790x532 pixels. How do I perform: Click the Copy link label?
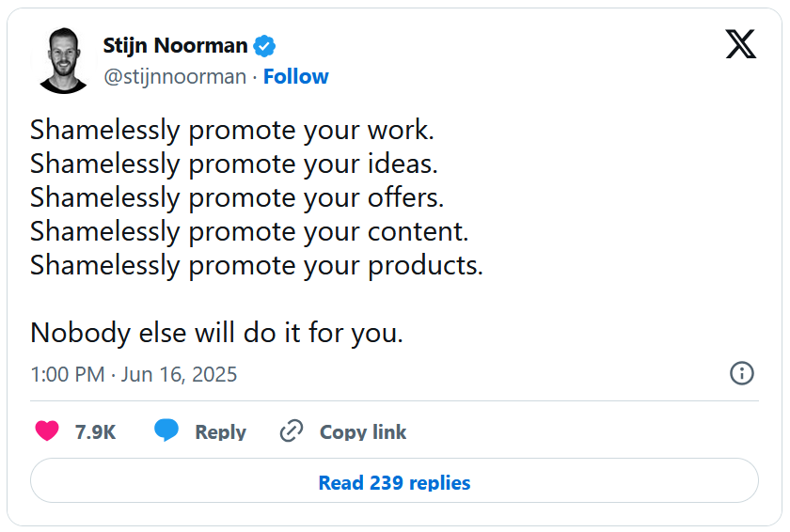(363, 432)
